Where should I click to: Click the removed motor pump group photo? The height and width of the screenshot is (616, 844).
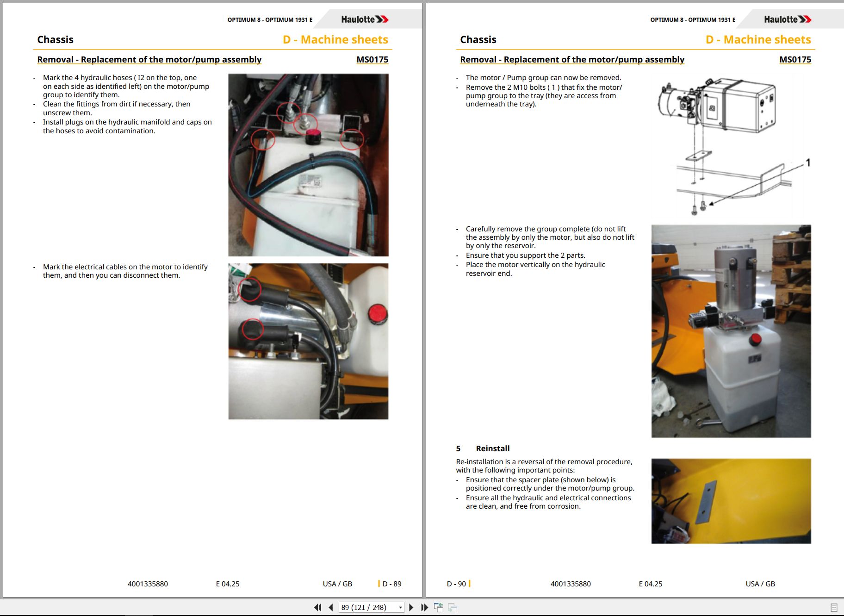[x=731, y=331]
